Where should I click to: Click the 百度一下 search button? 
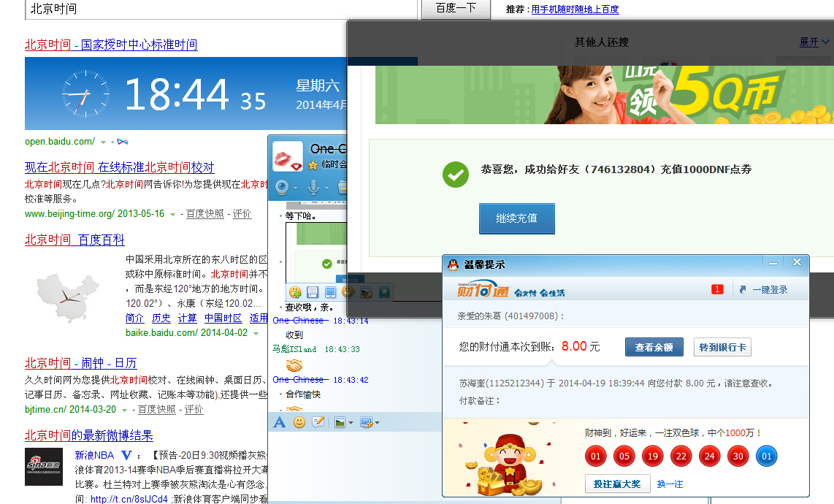pyautogui.click(x=456, y=9)
